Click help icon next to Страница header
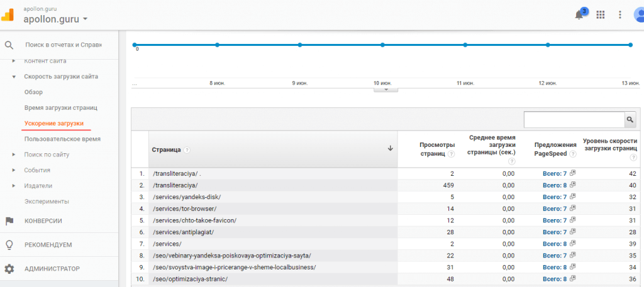This screenshot has height=287, width=644. 187,150
